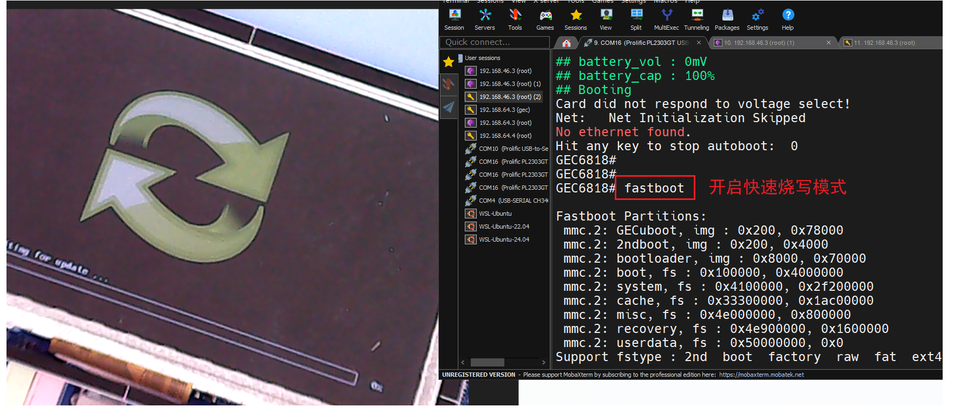The width and height of the screenshot is (980, 420).
Task: Click the Sessions star toolbar icon
Action: tap(575, 19)
